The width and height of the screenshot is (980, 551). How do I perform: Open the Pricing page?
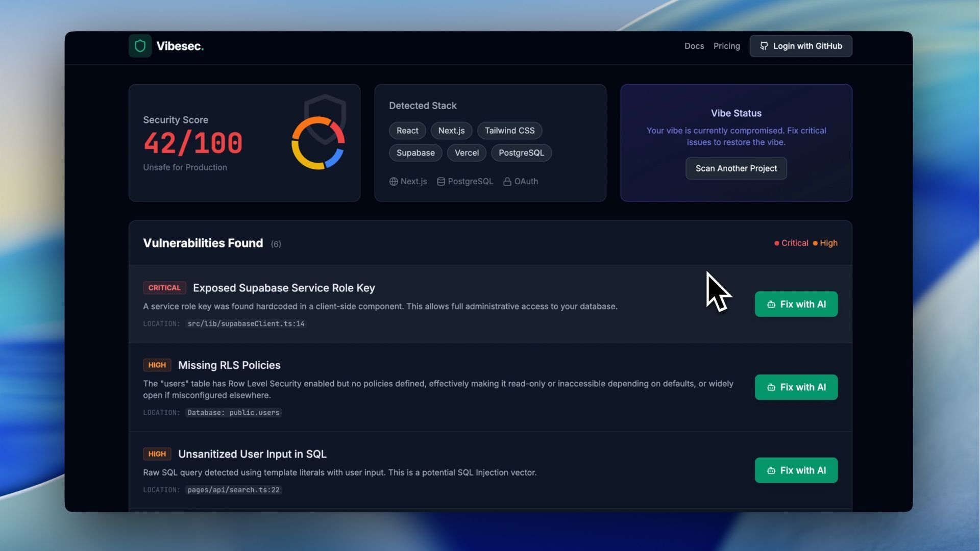726,46
